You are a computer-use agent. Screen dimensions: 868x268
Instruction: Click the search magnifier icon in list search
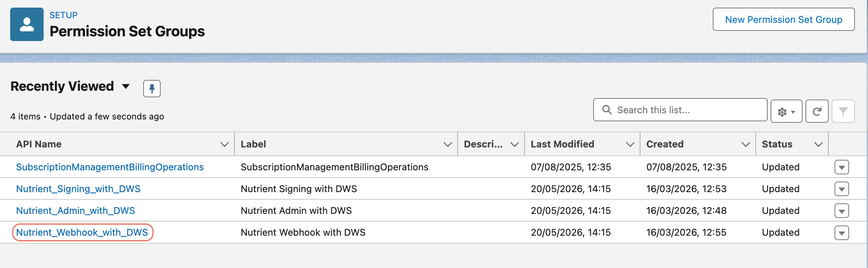point(607,110)
